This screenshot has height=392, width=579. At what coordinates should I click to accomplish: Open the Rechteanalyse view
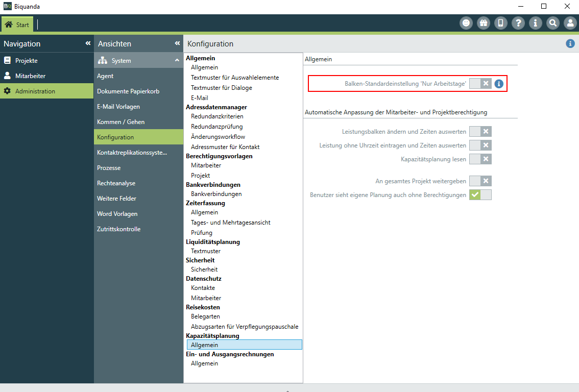click(116, 183)
